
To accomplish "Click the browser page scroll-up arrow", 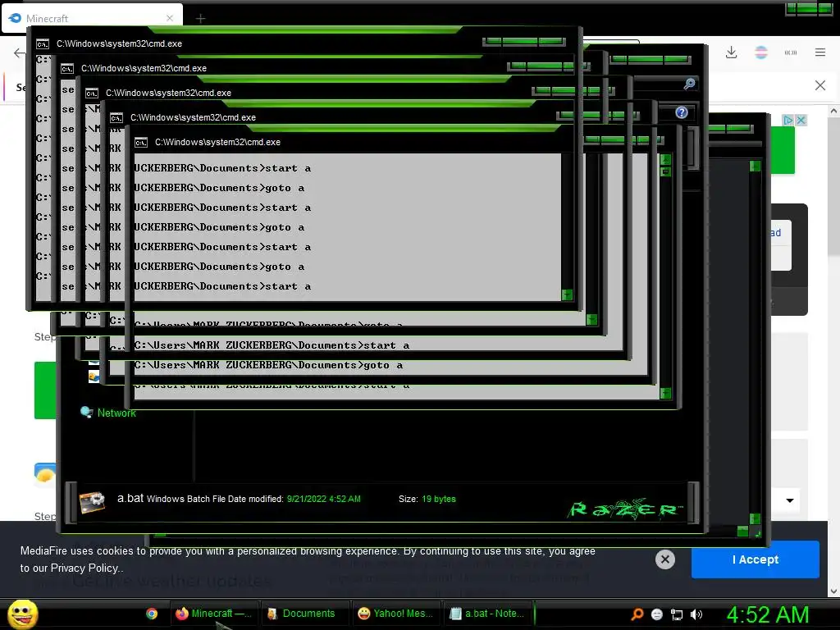I will pos(833,112).
